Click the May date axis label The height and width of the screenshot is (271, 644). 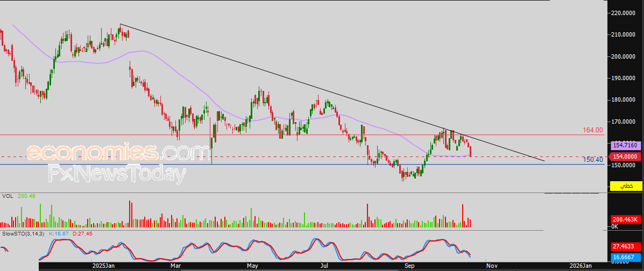point(252,266)
